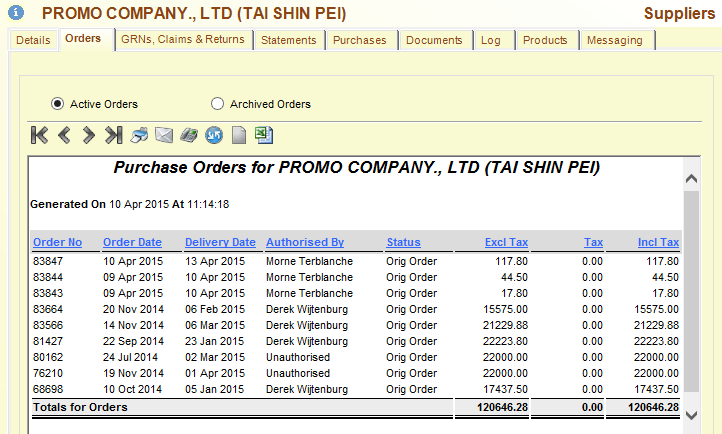
Task: Jump to last report page
Action: pos(114,135)
